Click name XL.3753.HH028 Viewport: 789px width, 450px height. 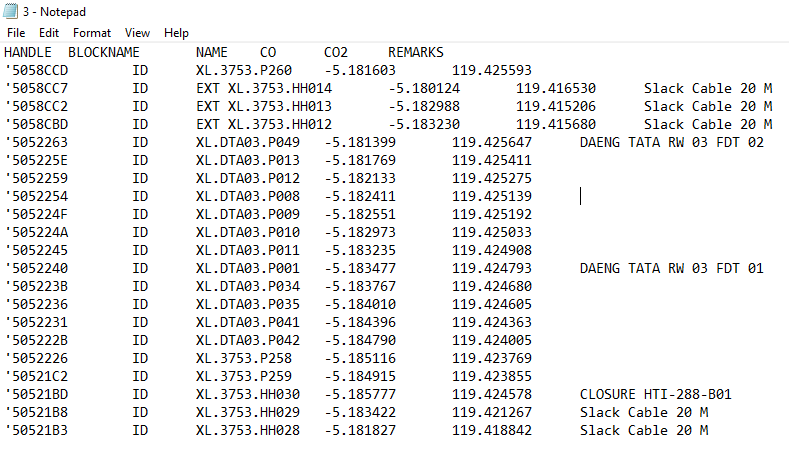click(248, 430)
